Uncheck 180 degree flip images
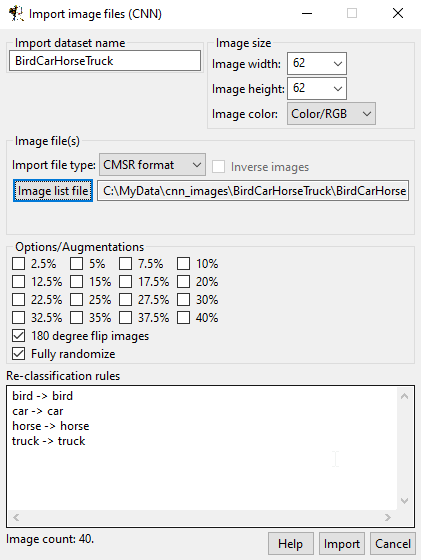 click(x=19, y=336)
